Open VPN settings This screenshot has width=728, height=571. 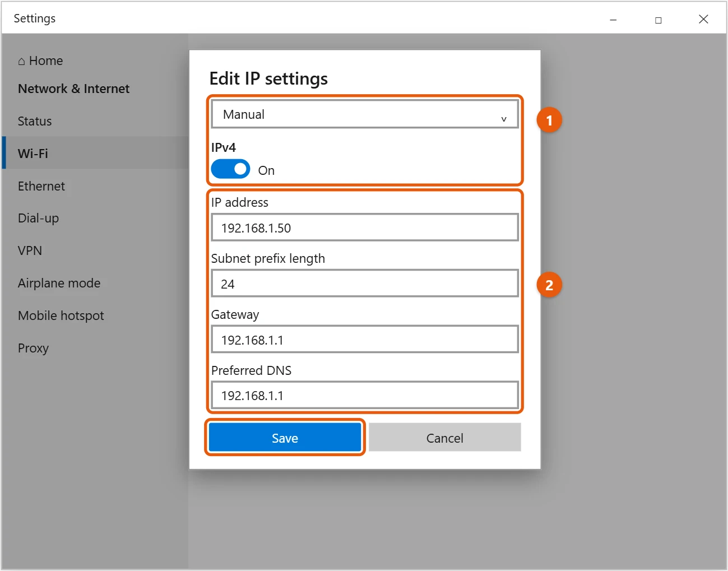[x=30, y=250]
